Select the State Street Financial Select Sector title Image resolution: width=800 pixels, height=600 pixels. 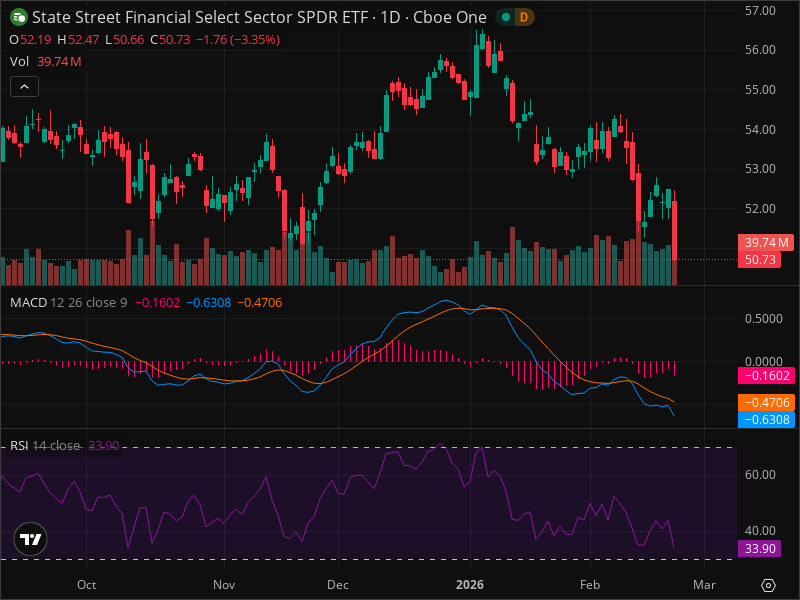[259, 17]
